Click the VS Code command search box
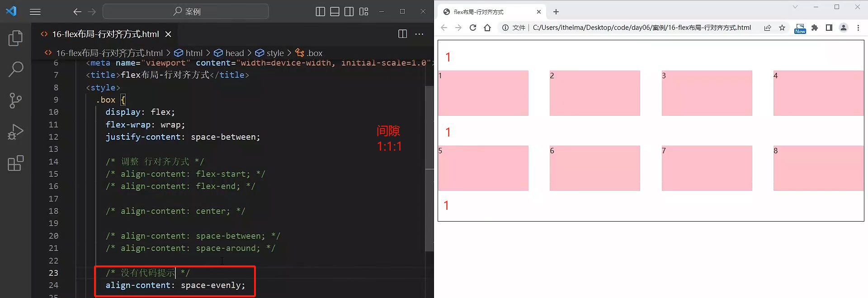 click(x=186, y=11)
